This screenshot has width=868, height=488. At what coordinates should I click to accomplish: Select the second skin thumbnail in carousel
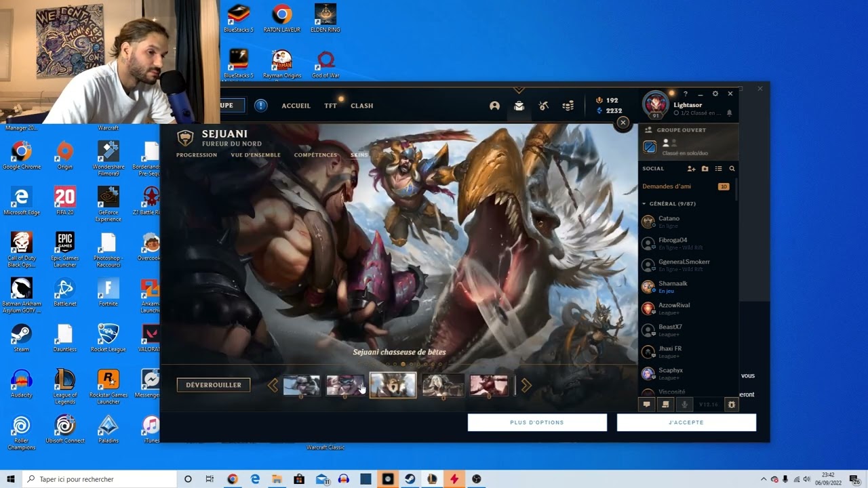pyautogui.click(x=344, y=385)
